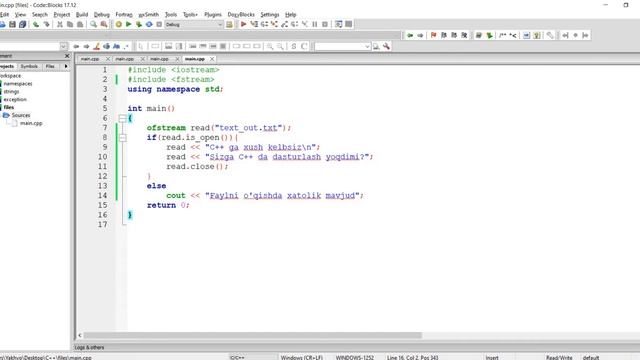Switch to the Files tab in Management
Viewport: 640px width, 360px height.
click(x=50, y=66)
